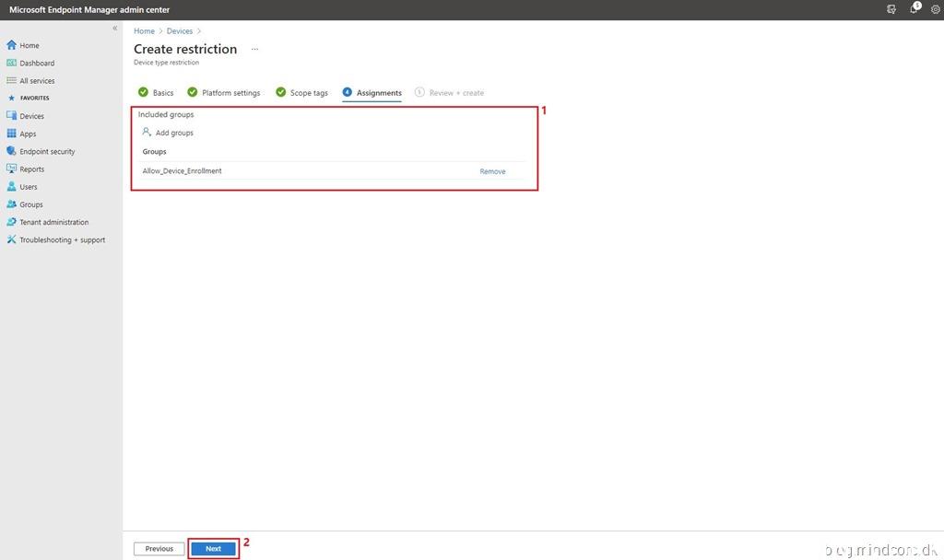Viewport: 944px width, 560px height.
Task: Open the notifications bell icon
Action: coord(914,9)
